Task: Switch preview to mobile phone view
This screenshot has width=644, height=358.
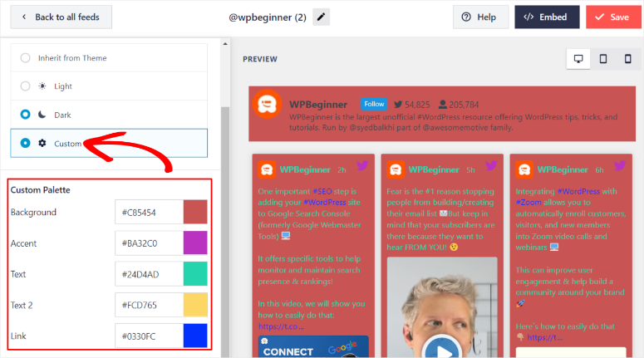Action: tap(627, 59)
